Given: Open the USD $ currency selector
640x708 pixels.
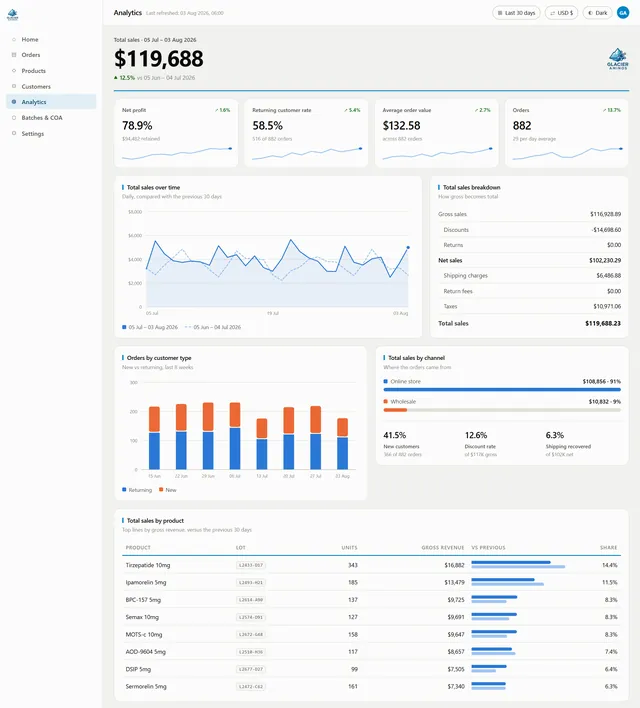Looking at the screenshot, I should point(561,13).
